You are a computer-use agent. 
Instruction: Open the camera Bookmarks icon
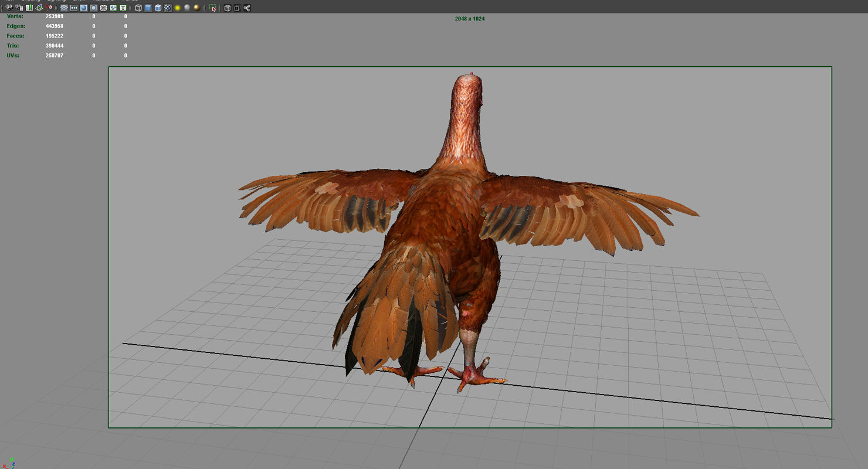tap(29, 8)
